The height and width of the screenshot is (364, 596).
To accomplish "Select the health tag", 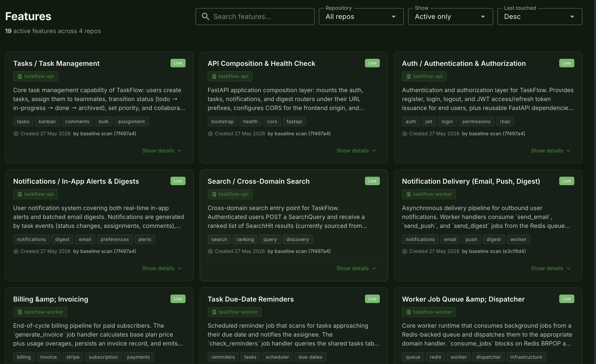I will (x=250, y=121).
